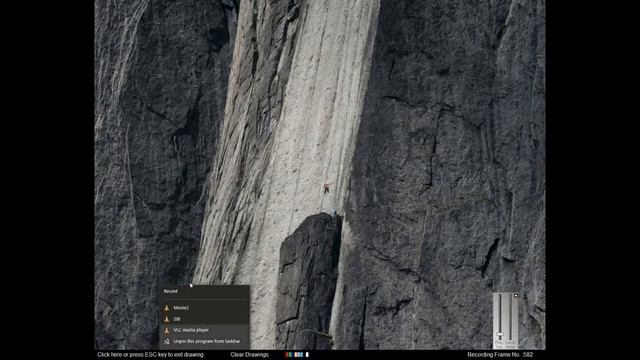Screen dimensions: 640x360
Task: Click the exit drawing text in the bar
Action: coord(150,355)
